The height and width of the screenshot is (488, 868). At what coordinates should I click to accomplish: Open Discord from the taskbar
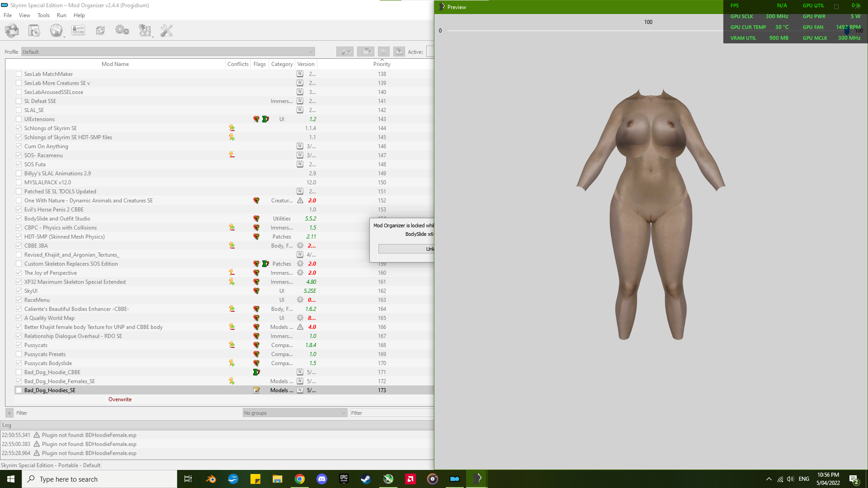(x=322, y=479)
